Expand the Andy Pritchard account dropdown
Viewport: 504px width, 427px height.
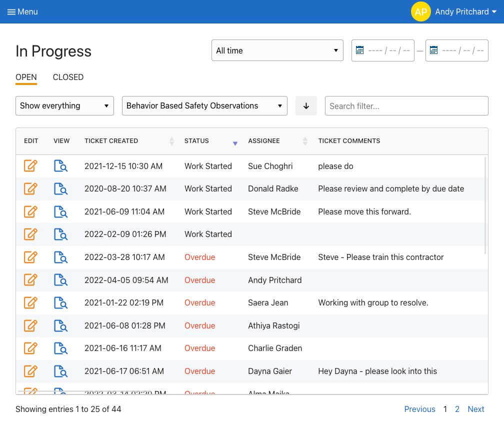[466, 12]
